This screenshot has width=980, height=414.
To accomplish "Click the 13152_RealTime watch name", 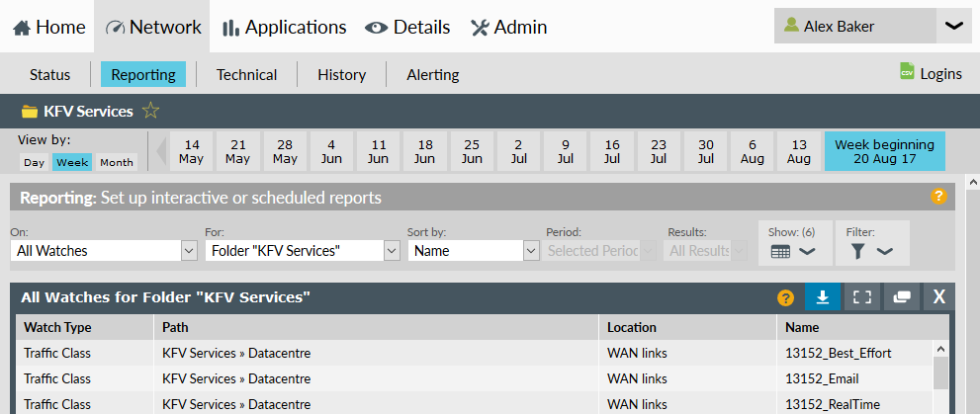I will (x=833, y=405).
